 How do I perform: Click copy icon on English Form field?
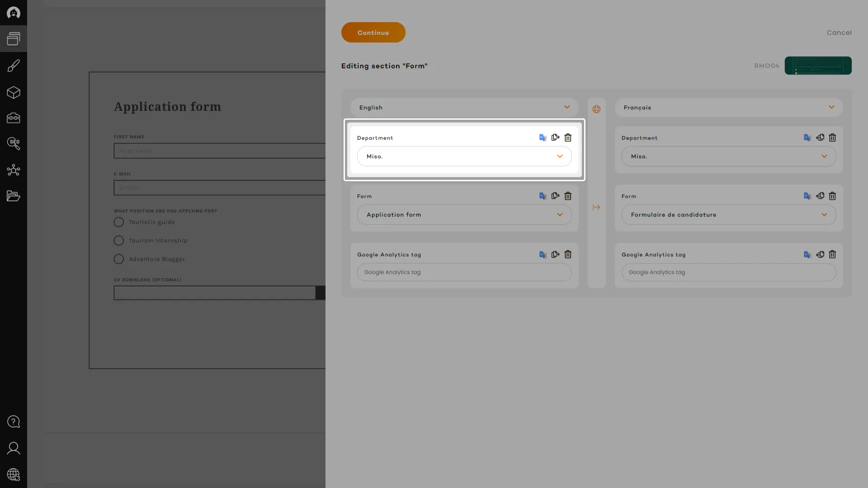pyautogui.click(x=555, y=196)
